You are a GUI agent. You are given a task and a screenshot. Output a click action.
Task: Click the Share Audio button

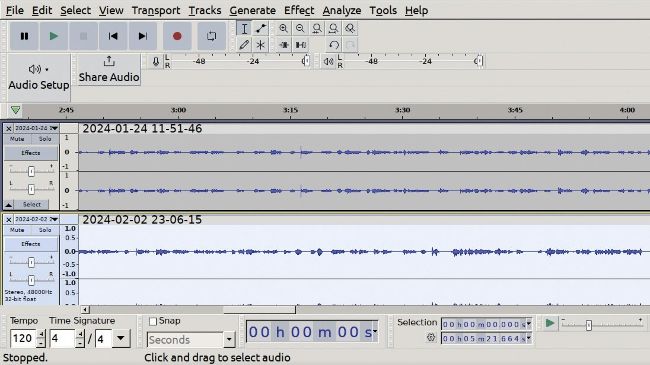click(109, 70)
